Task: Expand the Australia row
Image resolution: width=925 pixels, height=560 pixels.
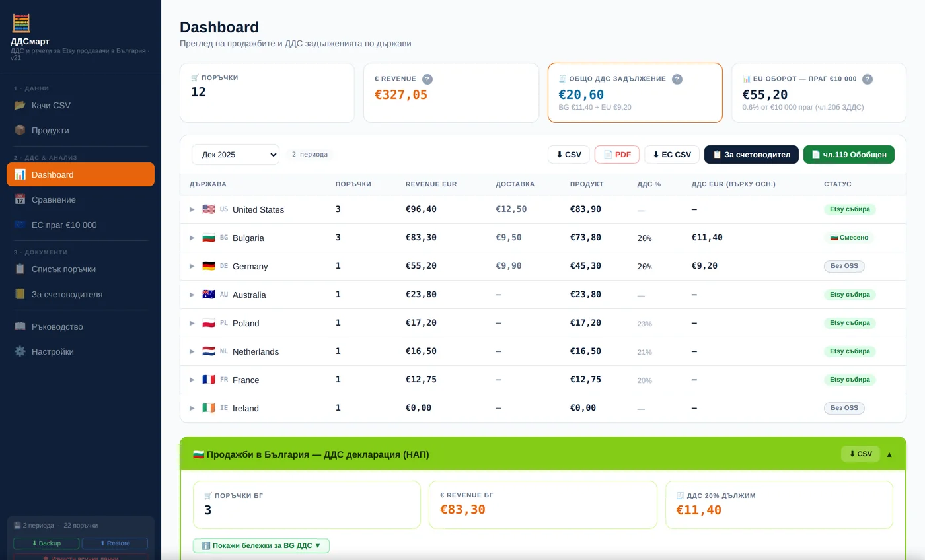Action: [192, 295]
